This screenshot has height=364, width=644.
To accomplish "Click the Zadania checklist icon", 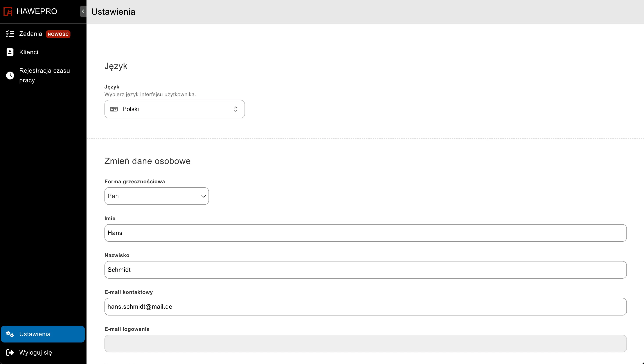I will coord(10,34).
